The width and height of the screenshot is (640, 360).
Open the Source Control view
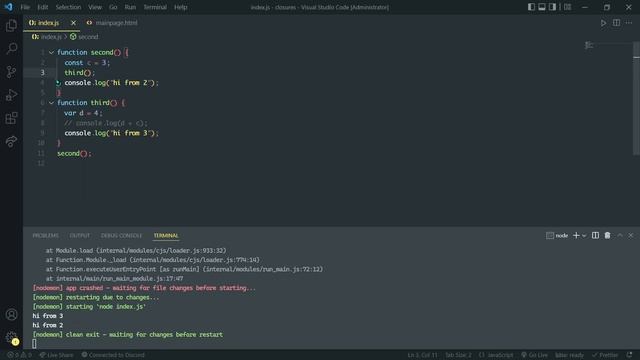11,72
